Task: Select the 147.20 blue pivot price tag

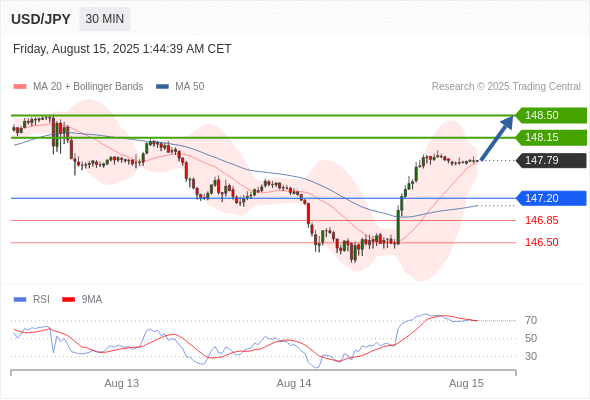Action: coord(551,198)
